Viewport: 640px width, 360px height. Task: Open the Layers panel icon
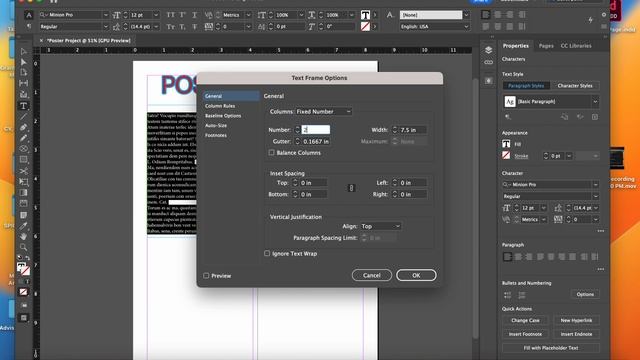pos(489,50)
